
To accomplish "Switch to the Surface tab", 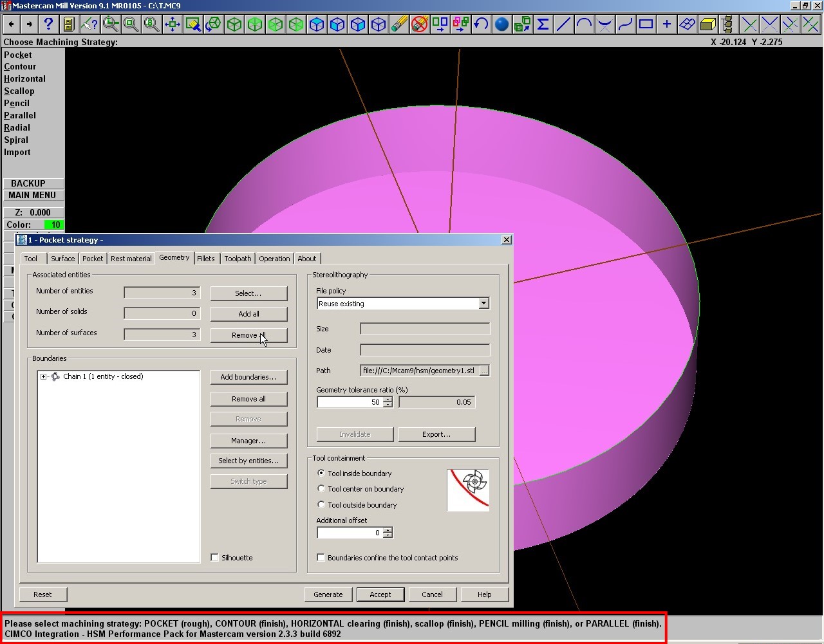I will pyautogui.click(x=63, y=259).
